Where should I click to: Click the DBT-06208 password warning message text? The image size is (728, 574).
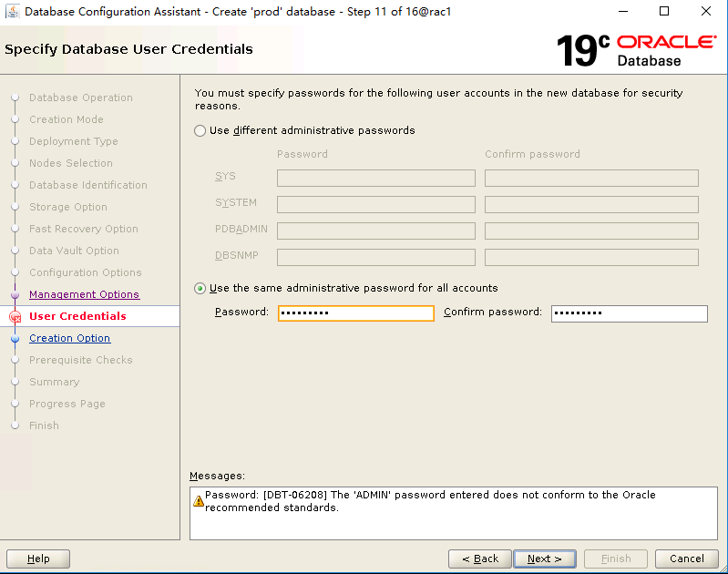click(430, 501)
